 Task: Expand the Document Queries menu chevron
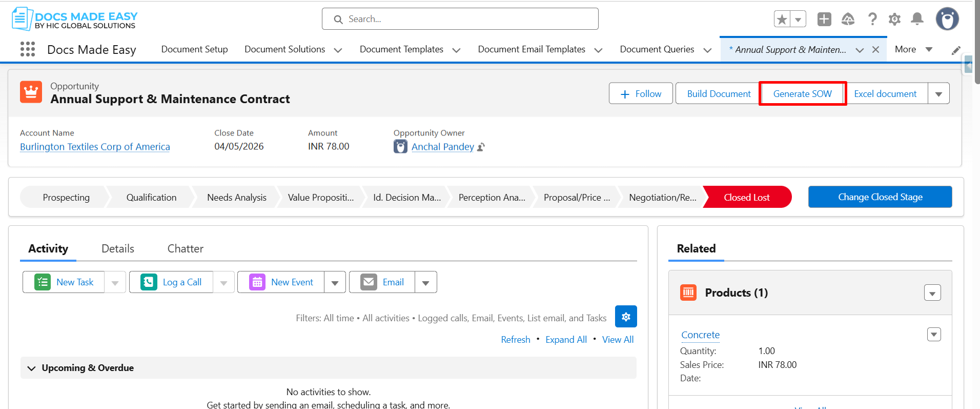pos(707,50)
